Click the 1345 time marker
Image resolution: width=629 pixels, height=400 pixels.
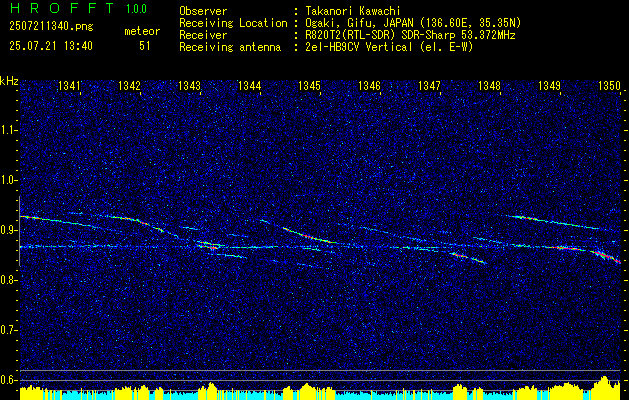[x=309, y=85]
